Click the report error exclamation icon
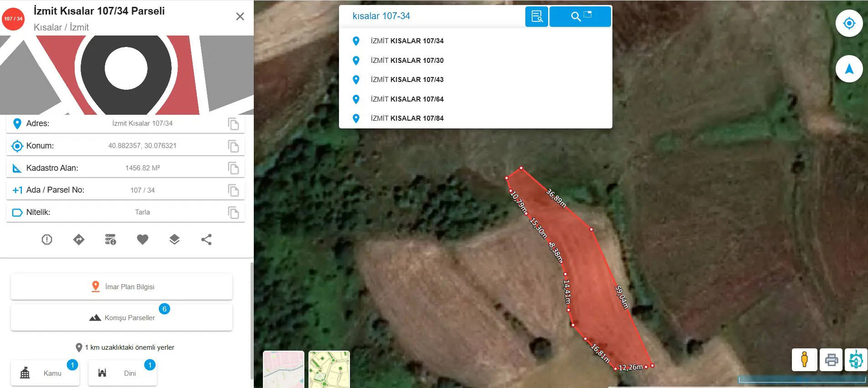The image size is (868, 388). pyautogui.click(x=47, y=240)
